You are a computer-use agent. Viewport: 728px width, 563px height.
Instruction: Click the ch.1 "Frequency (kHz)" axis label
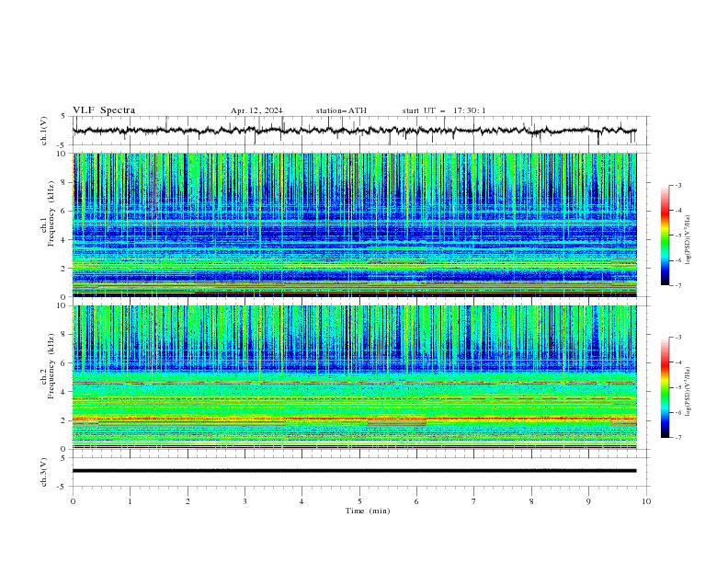pyautogui.click(x=51, y=213)
